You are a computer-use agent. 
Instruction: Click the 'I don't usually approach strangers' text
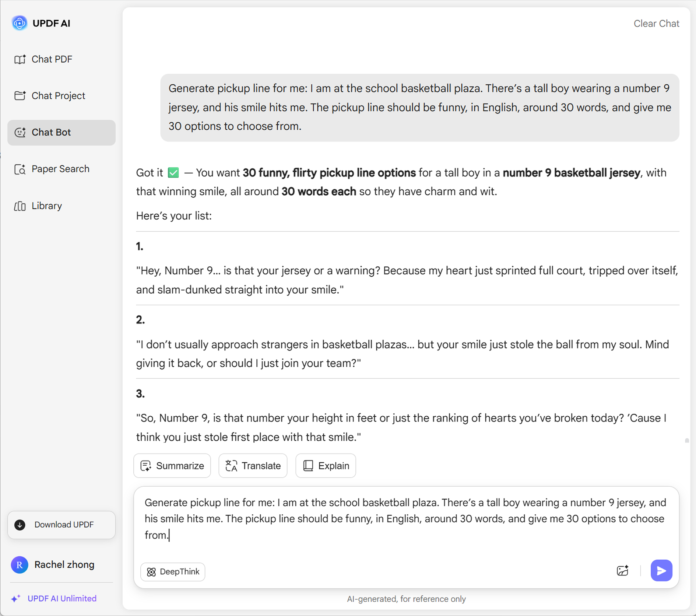[x=403, y=354]
